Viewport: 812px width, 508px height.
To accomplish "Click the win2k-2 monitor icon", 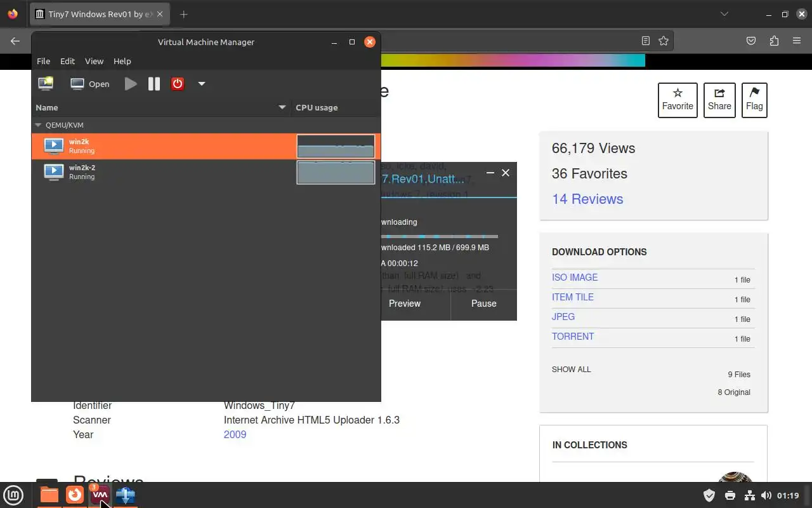I will [x=54, y=172].
